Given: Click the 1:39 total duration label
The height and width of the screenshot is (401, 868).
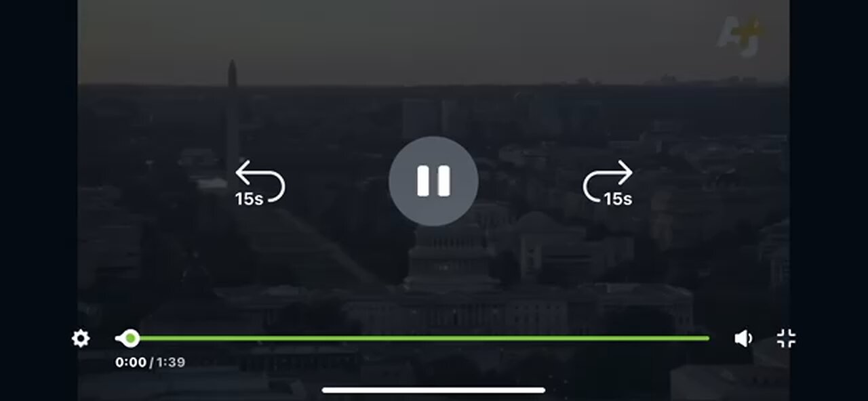Looking at the screenshot, I should coord(171,362).
